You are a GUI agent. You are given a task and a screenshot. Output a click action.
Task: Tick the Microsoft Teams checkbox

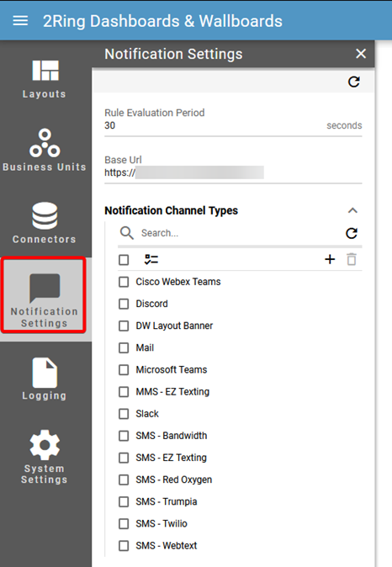pos(124,369)
